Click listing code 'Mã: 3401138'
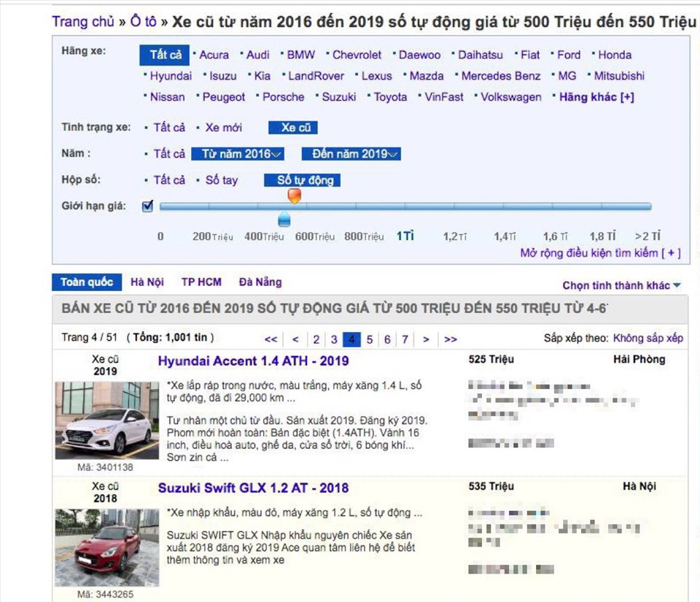The height and width of the screenshot is (602, 700). pos(105,468)
